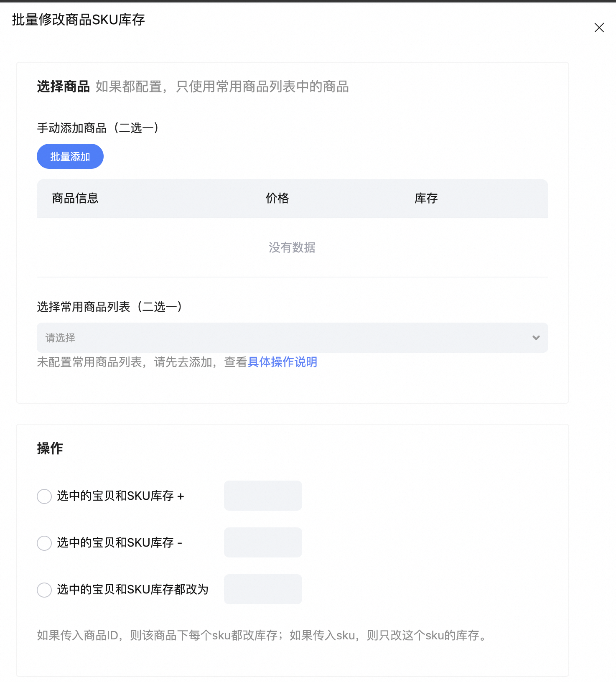
Task: Open the 具体操作说明 link
Action: (x=282, y=362)
